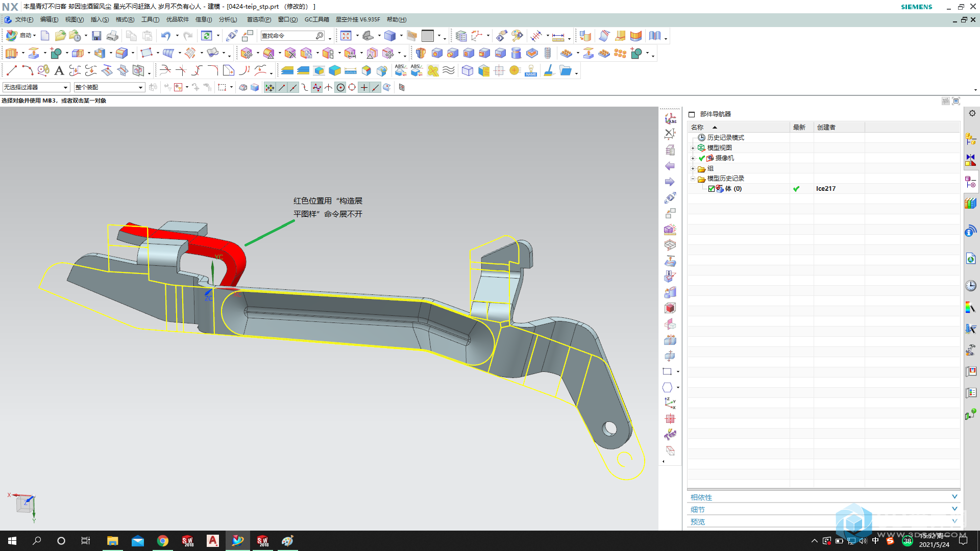Screen dimensions: 980x551
Task: Click the ABS coordinate system icon
Action: point(670,118)
